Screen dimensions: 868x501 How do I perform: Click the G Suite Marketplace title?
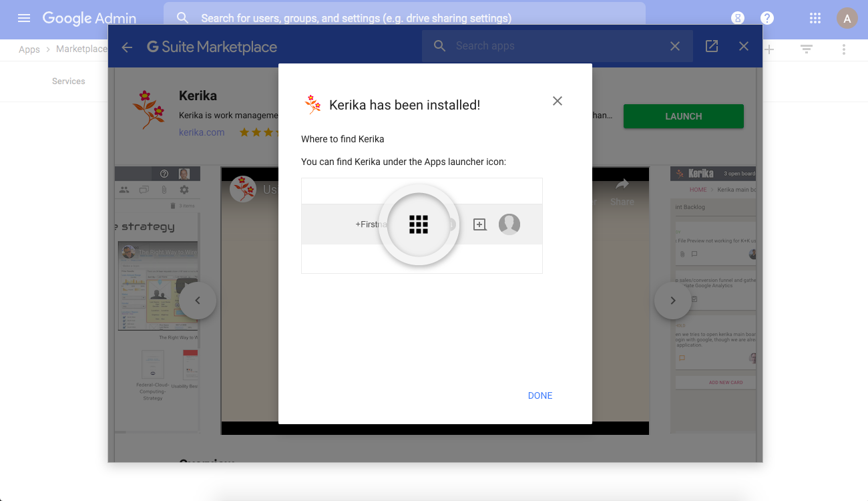(212, 47)
